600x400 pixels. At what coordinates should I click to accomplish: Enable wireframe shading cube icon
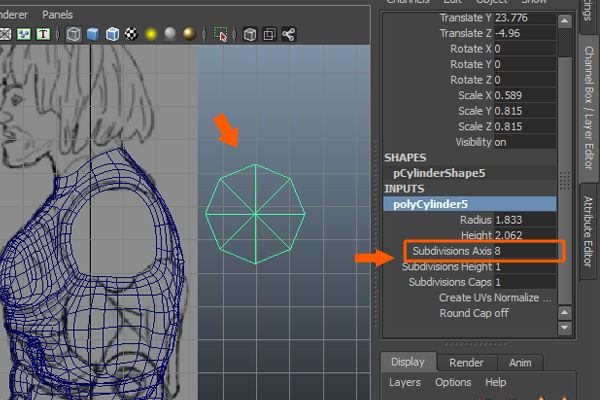[x=75, y=34]
